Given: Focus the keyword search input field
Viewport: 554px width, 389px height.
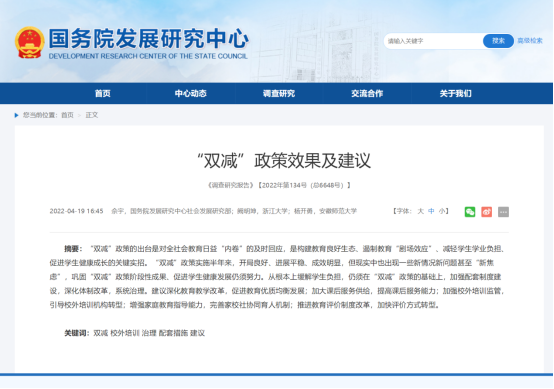Looking at the screenshot, I should [x=433, y=41].
